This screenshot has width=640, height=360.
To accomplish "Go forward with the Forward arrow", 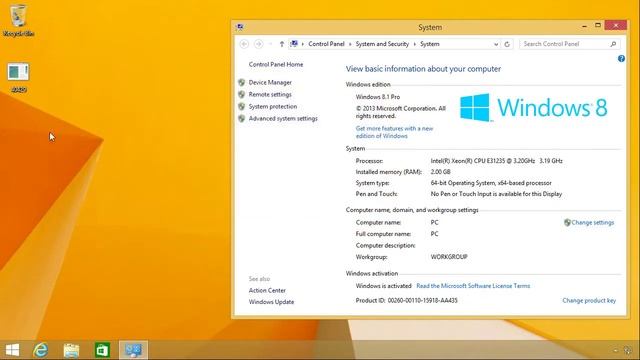I will [x=258, y=44].
